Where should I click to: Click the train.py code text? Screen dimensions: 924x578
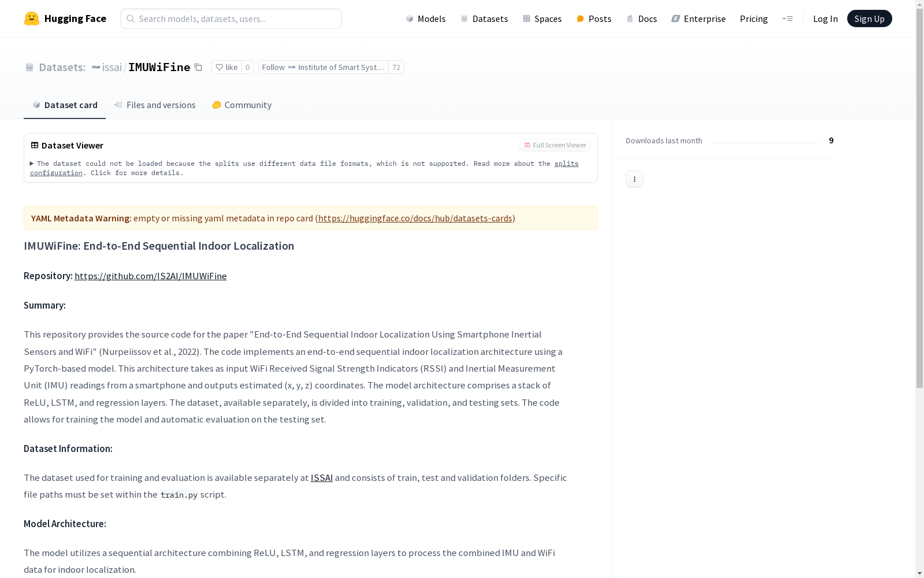179,495
